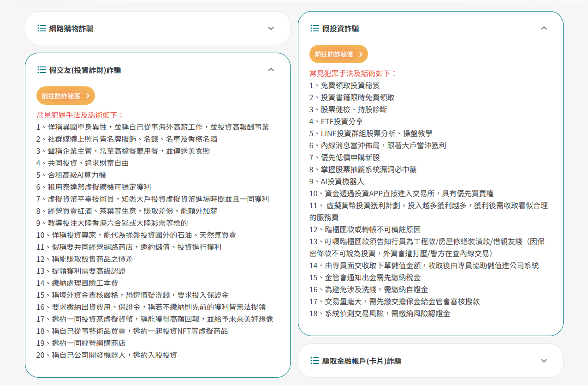The height and width of the screenshot is (385, 588).
Task: Click the 騙取金融帳戶(卡片)詐騙 heading
Action: click(362, 361)
